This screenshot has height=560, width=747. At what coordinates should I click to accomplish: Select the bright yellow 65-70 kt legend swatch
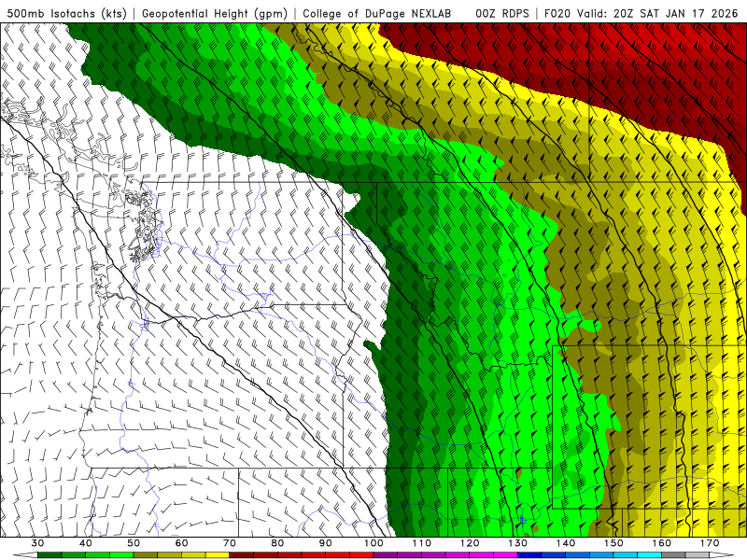(218, 555)
